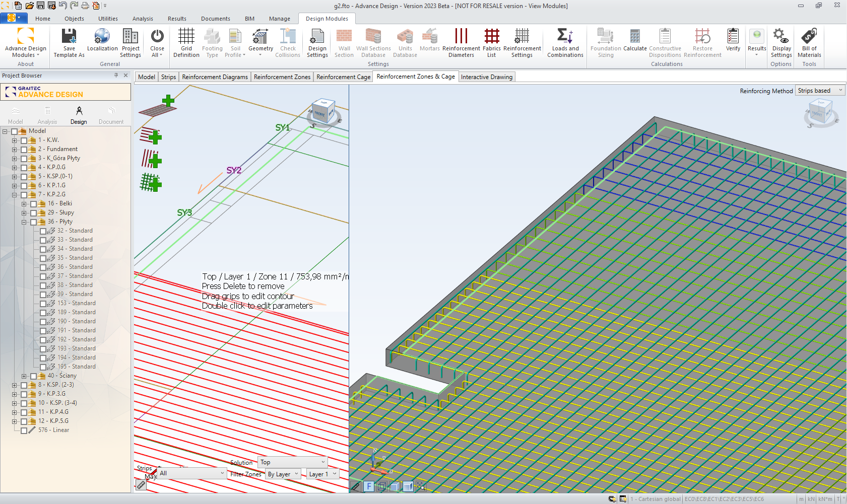Switch to Home ribbon tab

43,19
